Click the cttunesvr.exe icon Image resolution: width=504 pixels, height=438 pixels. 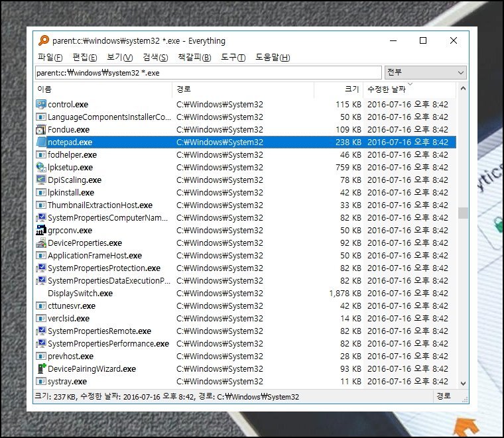tap(41, 305)
